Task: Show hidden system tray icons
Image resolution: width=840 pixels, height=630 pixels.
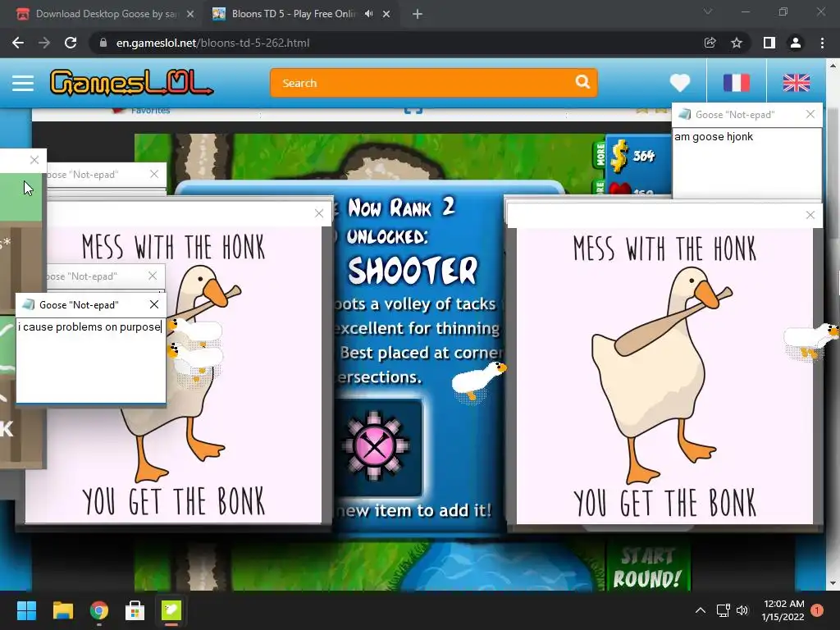Action: click(x=701, y=610)
